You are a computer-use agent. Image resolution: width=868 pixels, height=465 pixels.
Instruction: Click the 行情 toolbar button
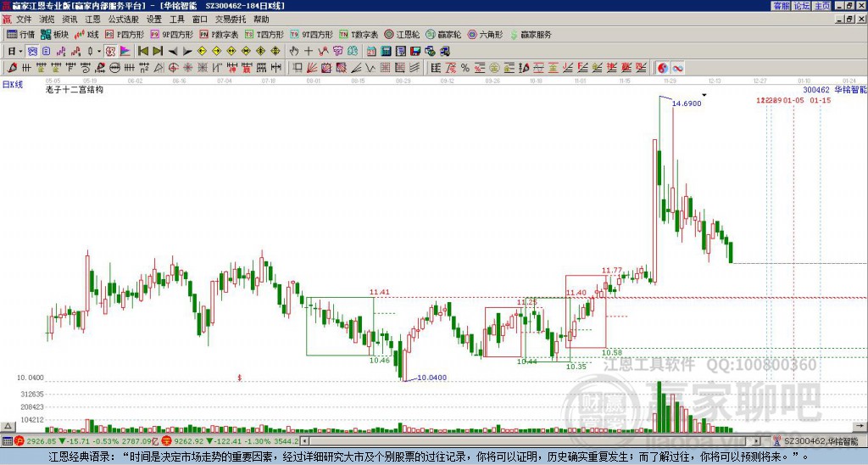(21, 34)
